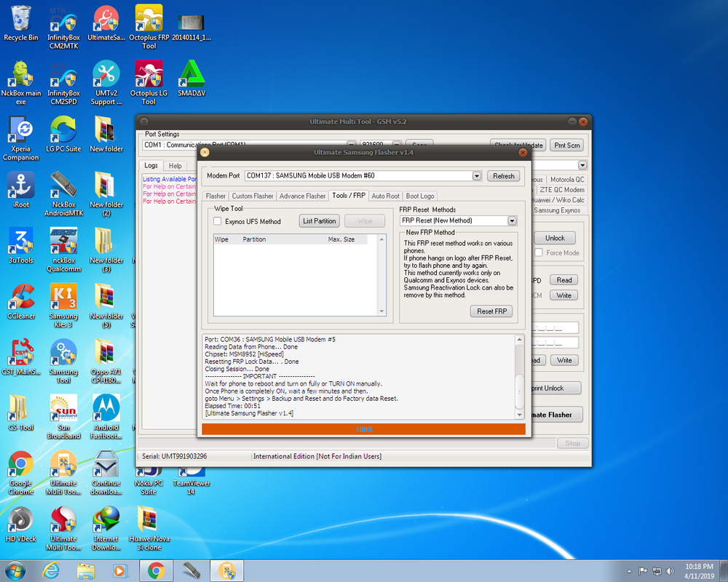Click the orange 100% progress bar
The height and width of the screenshot is (582, 728).
point(363,429)
